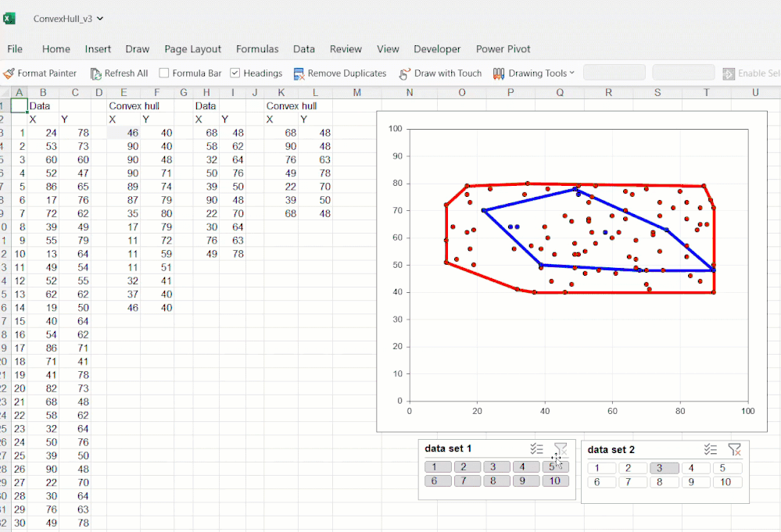Toggle multi-select in data set 1 slicer

click(x=536, y=449)
